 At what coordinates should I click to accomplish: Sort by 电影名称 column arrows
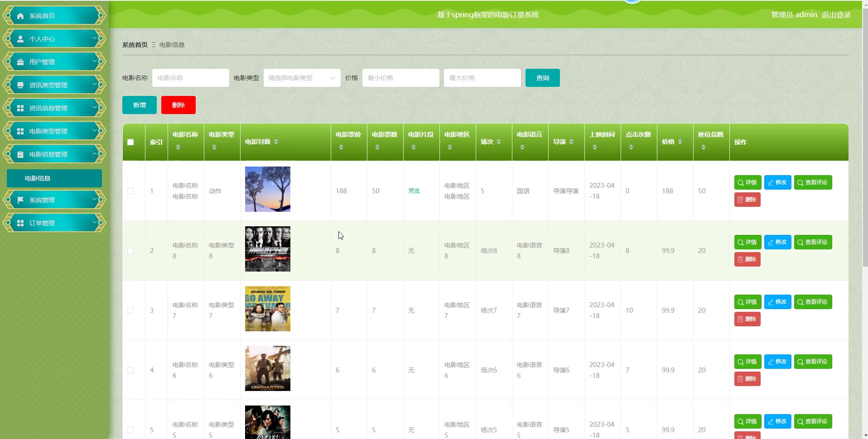click(178, 147)
